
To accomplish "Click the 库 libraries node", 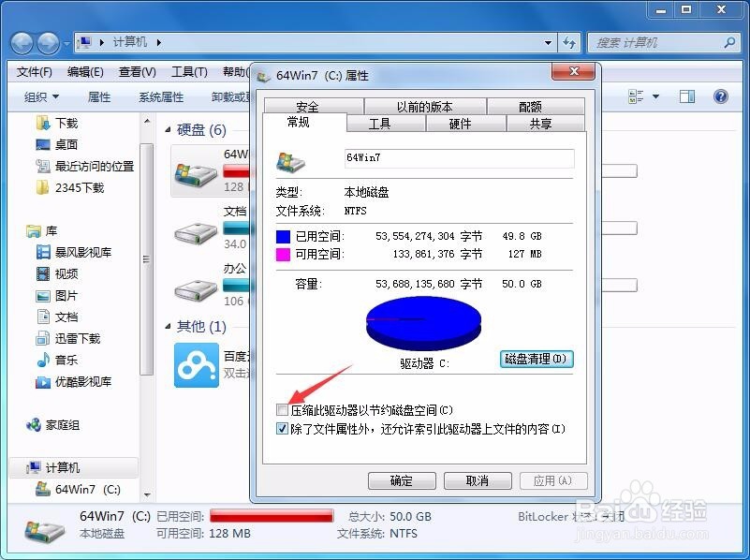I will [x=42, y=231].
